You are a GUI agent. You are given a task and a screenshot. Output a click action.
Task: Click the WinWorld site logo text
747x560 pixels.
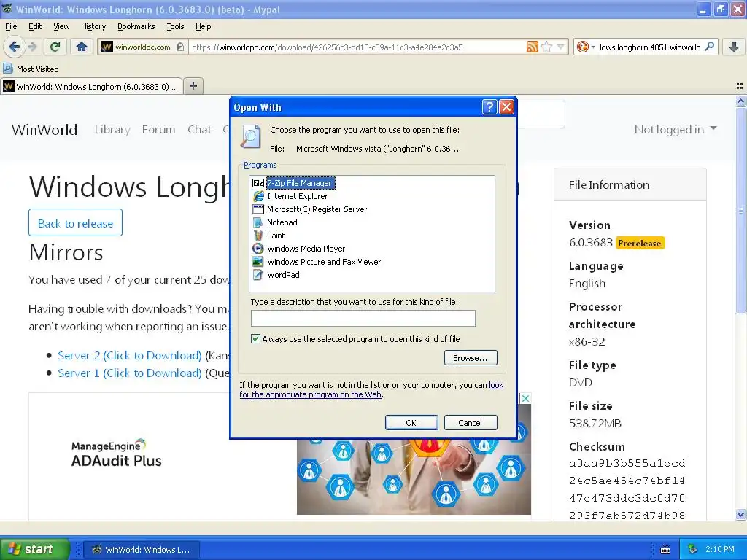click(x=44, y=130)
